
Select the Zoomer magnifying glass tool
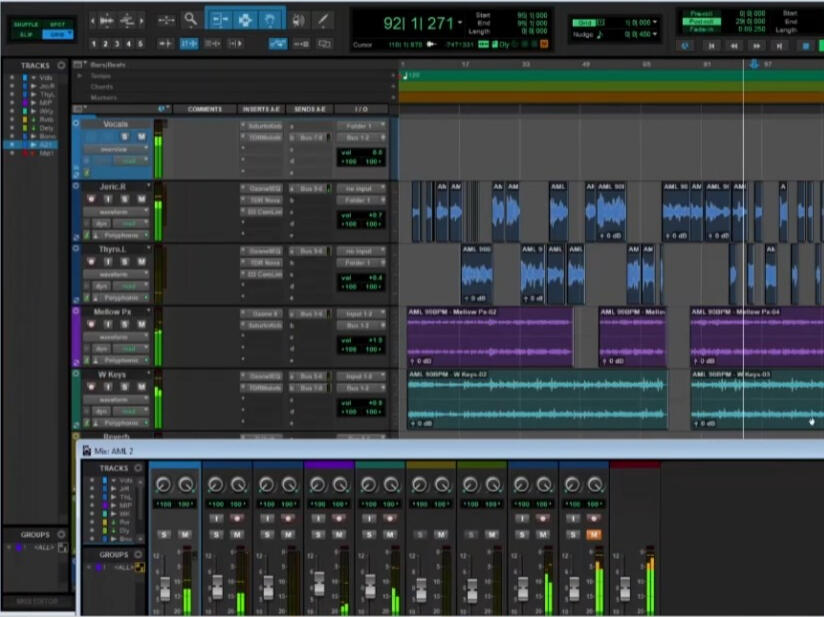click(x=190, y=20)
